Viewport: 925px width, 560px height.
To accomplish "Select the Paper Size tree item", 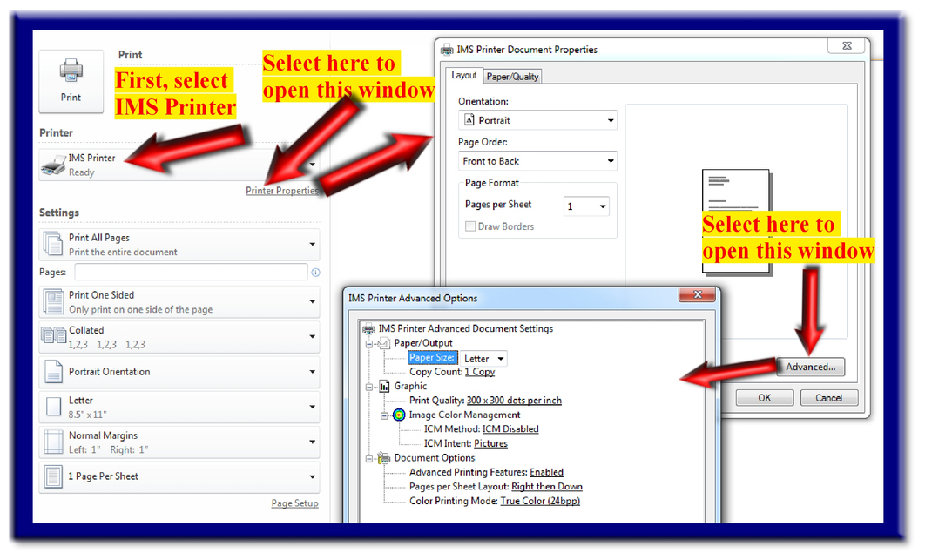I will (432, 358).
